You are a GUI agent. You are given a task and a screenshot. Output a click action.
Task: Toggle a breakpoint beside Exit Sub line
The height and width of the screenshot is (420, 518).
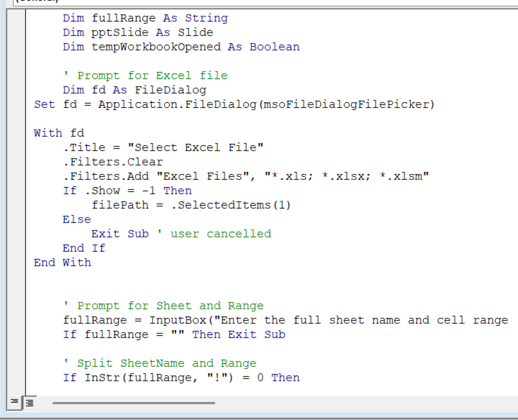(x=15, y=234)
